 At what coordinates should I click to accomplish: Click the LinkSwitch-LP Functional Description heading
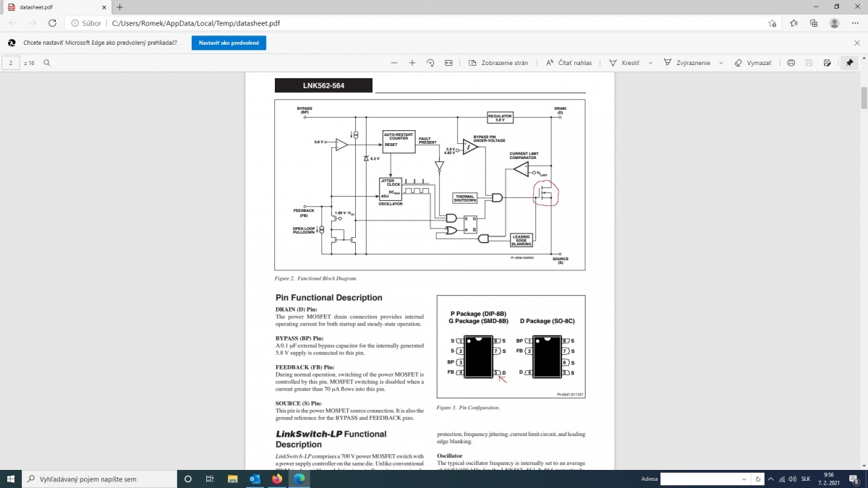(x=331, y=439)
